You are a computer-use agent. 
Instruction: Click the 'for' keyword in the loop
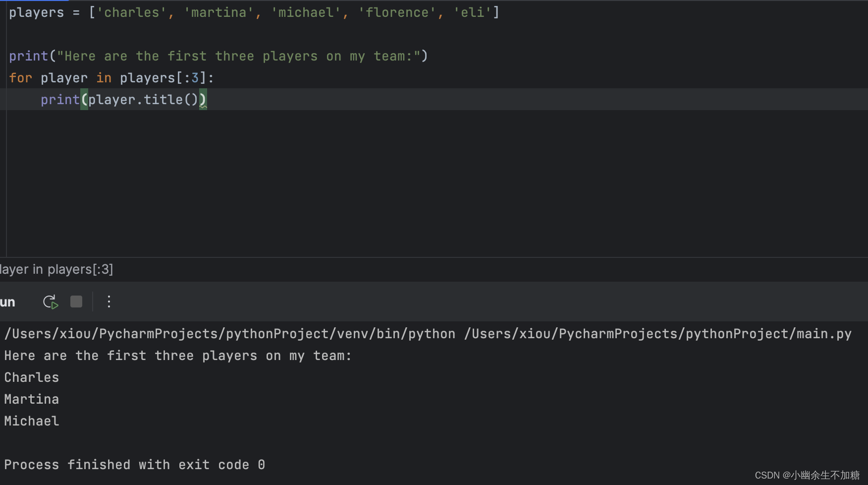click(20, 78)
